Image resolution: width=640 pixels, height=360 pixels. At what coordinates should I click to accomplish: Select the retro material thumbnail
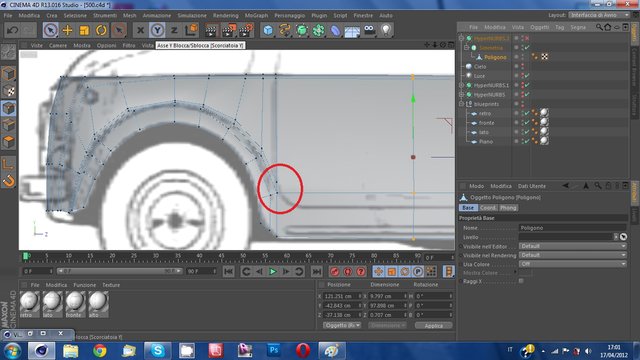(29, 302)
